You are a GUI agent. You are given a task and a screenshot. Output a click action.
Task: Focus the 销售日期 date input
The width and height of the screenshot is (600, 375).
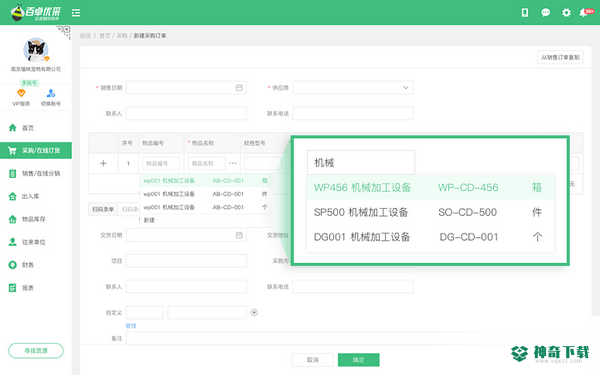coord(186,88)
